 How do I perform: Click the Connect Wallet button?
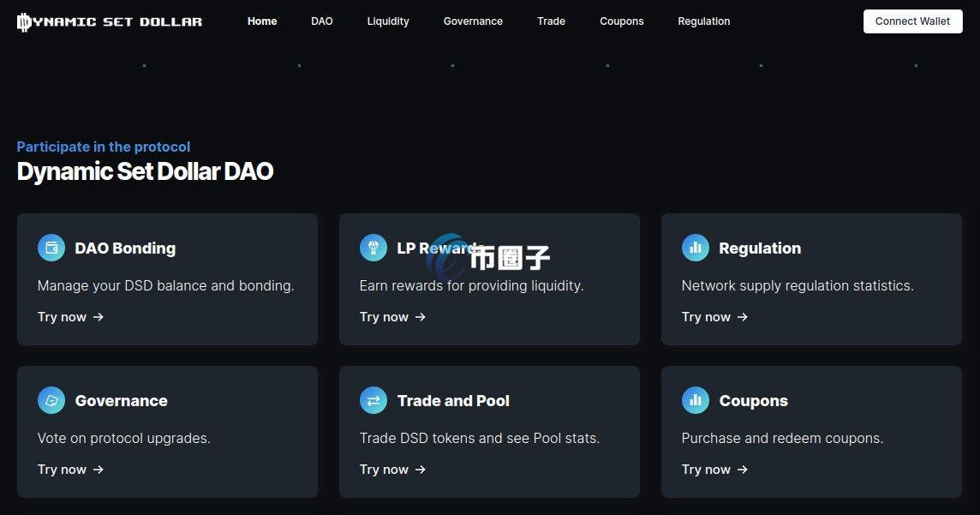coord(912,21)
